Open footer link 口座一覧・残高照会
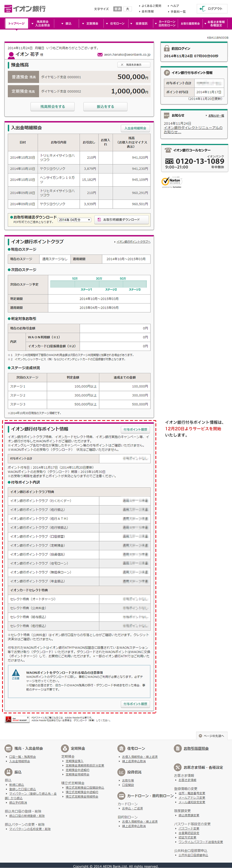This screenshot has height=868, width=232. click(x=23, y=757)
